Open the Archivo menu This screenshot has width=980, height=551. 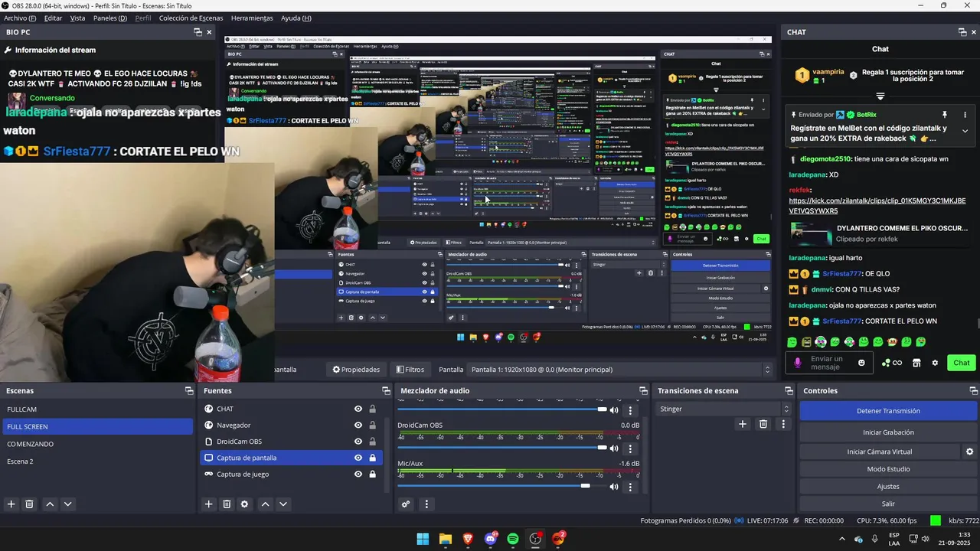pyautogui.click(x=20, y=18)
